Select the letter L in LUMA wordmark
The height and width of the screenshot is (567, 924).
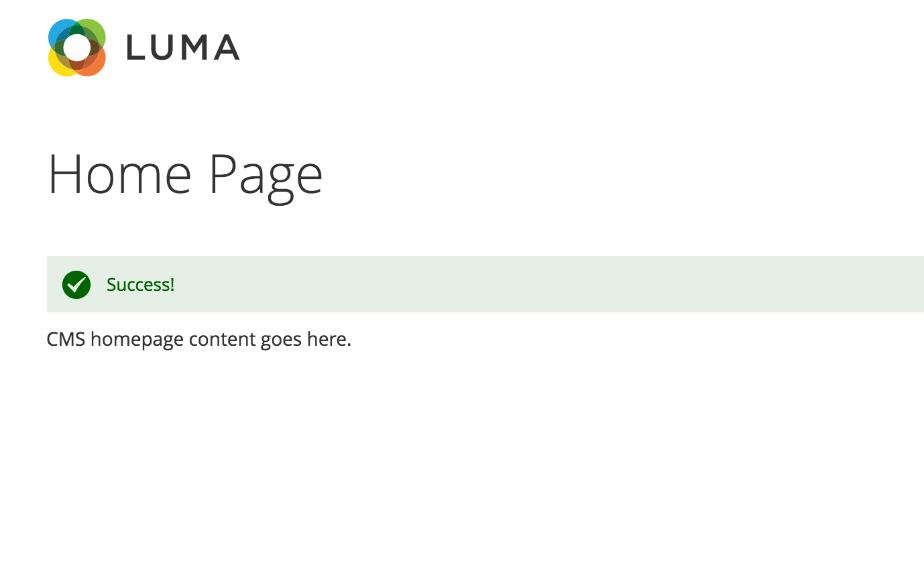point(134,48)
